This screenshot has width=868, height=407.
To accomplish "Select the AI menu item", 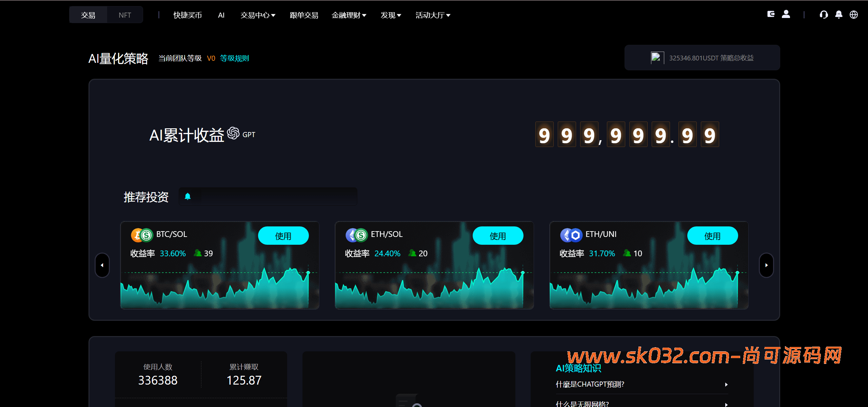I will (x=221, y=15).
